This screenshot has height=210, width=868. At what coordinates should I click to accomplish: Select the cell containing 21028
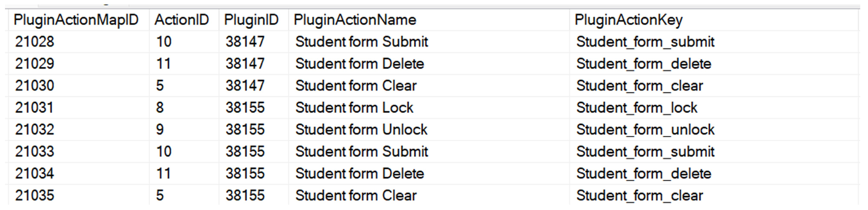pyautogui.click(x=35, y=42)
